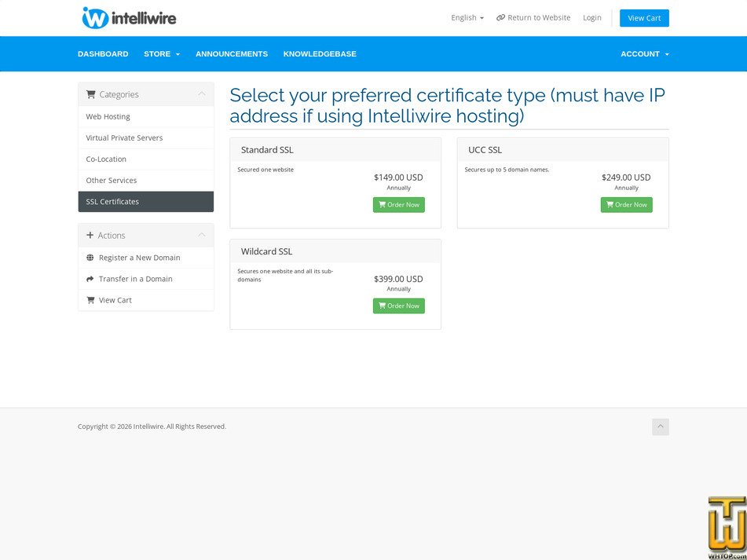Click the $399.00 USD price

398,279
